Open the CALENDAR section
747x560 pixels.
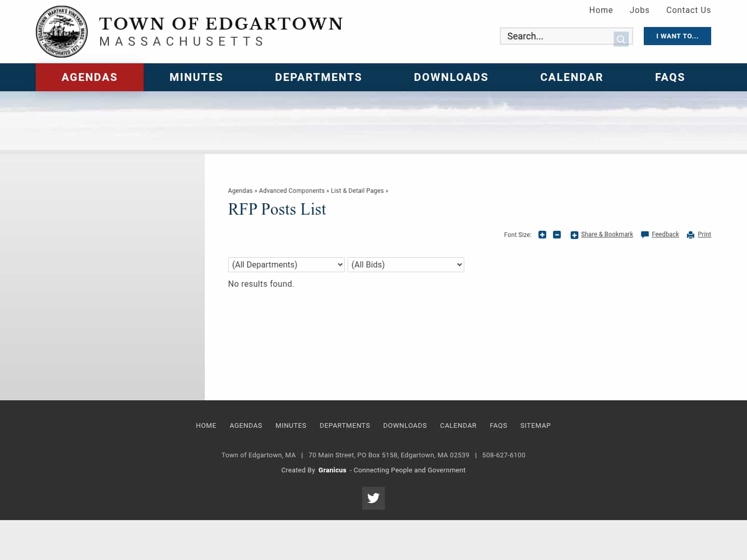(x=572, y=77)
